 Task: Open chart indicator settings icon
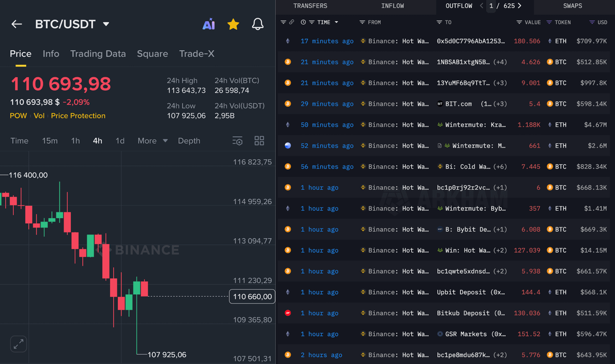click(237, 141)
